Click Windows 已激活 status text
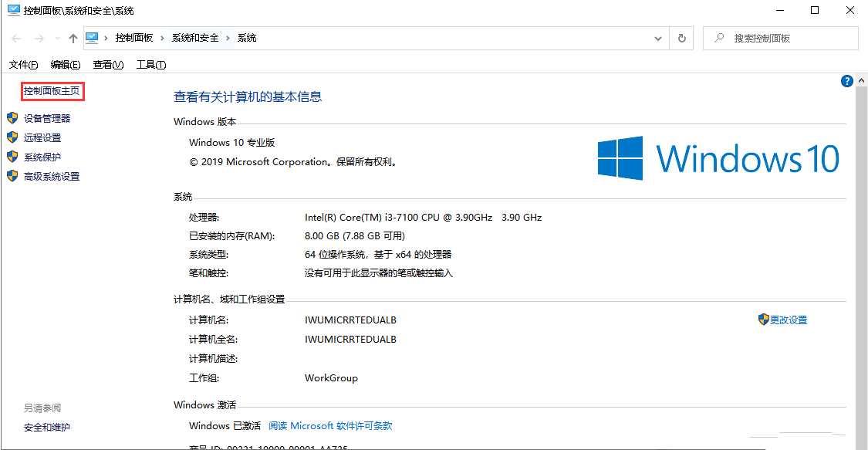This screenshot has height=450, width=868. (225, 425)
